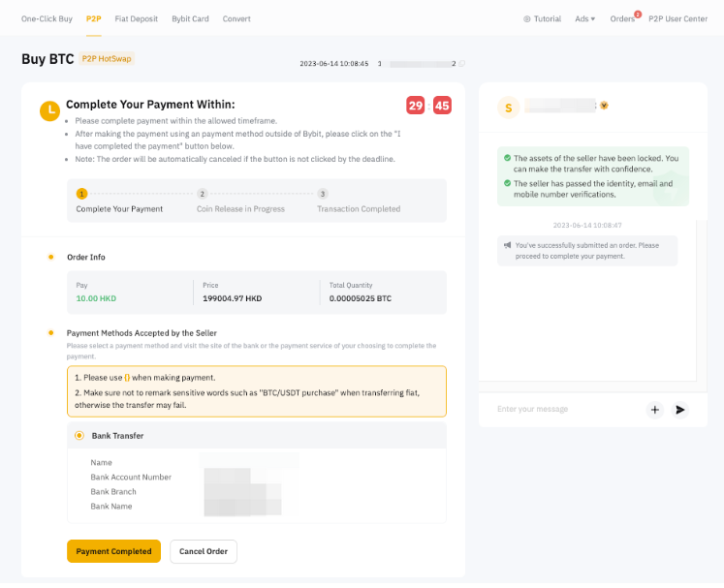Open the Tutorial link
Viewport: 724px width, 588px height.
[542, 19]
